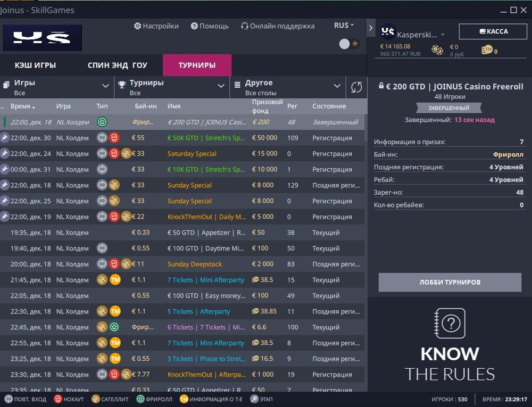Click ЭТАП legend icon
This screenshot has height=407, width=532.
[254, 399]
